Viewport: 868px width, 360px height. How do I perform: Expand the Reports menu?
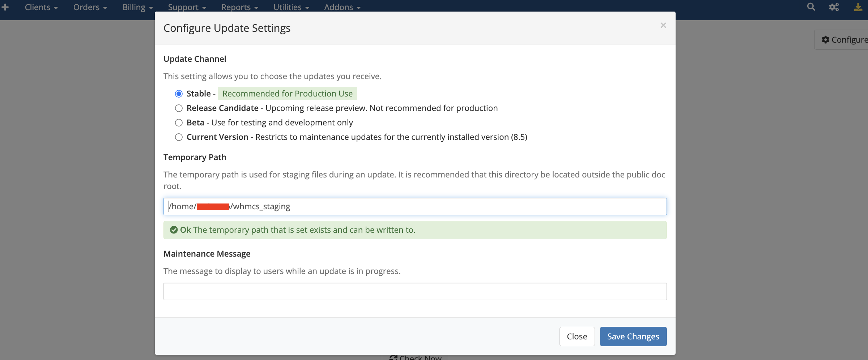pos(240,7)
